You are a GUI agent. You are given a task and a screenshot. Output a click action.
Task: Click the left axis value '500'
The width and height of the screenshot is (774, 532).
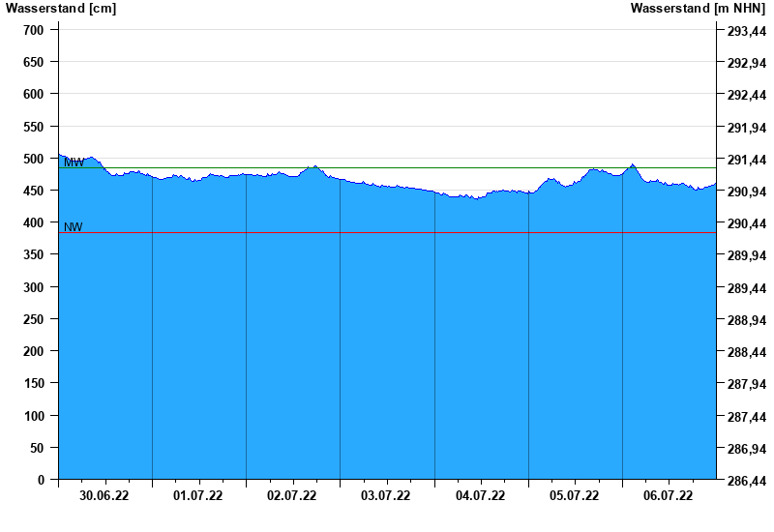click(x=34, y=159)
